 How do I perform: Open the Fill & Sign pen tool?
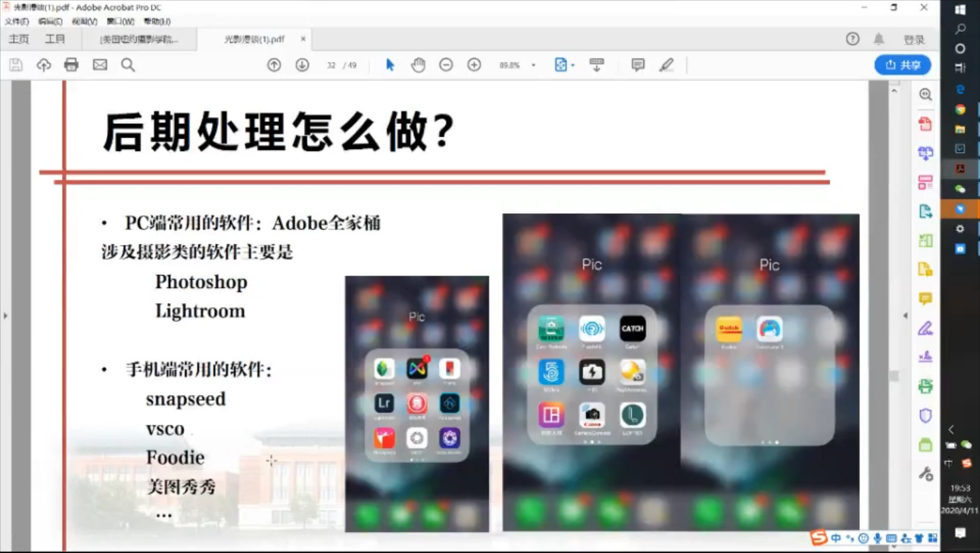pyautogui.click(x=925, y=328)
